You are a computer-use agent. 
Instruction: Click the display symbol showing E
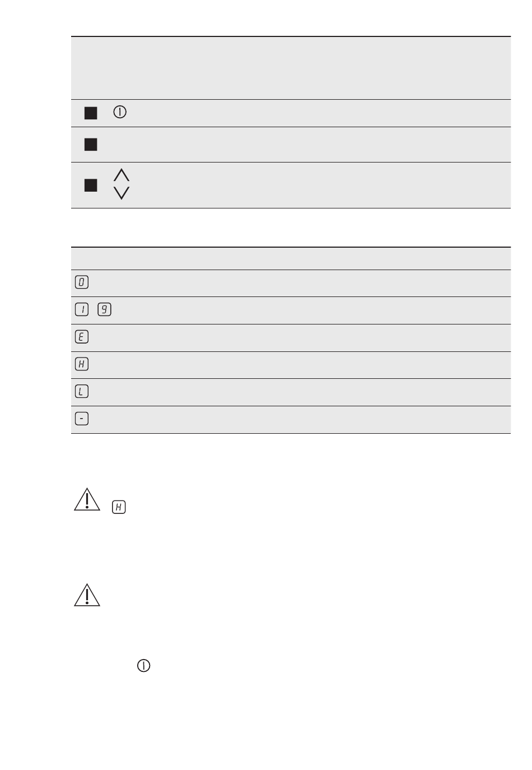82,337
